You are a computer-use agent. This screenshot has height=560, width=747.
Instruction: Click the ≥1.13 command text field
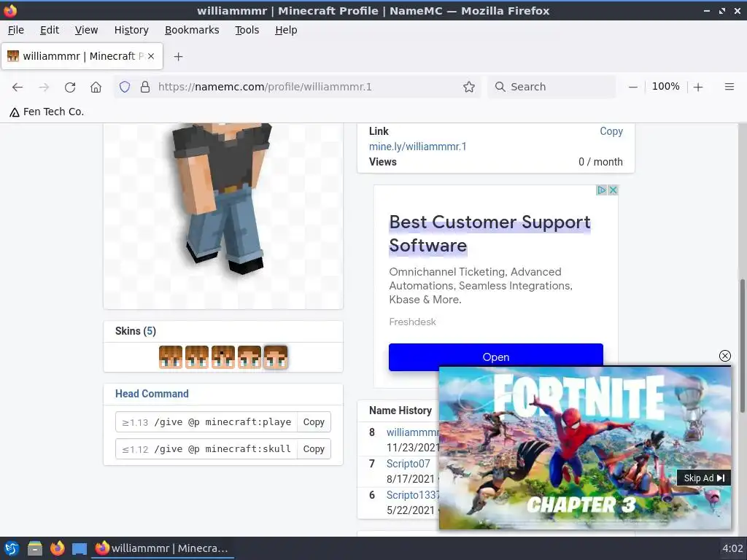point(222,422)
